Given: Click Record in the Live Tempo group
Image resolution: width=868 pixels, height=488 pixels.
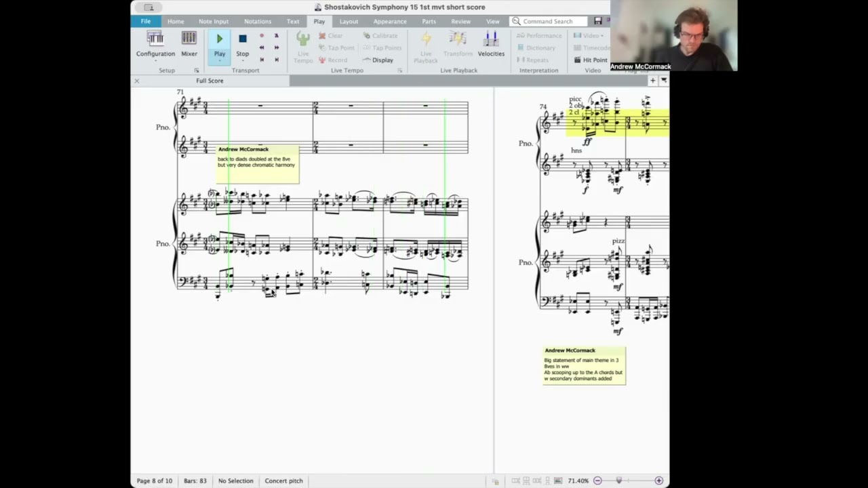Looking at the screenshot, I should click(x=332, y=60).
